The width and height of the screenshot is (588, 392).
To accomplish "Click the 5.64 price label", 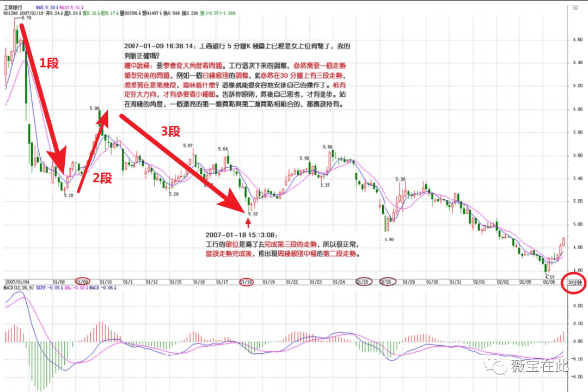I will pos(223,149).
